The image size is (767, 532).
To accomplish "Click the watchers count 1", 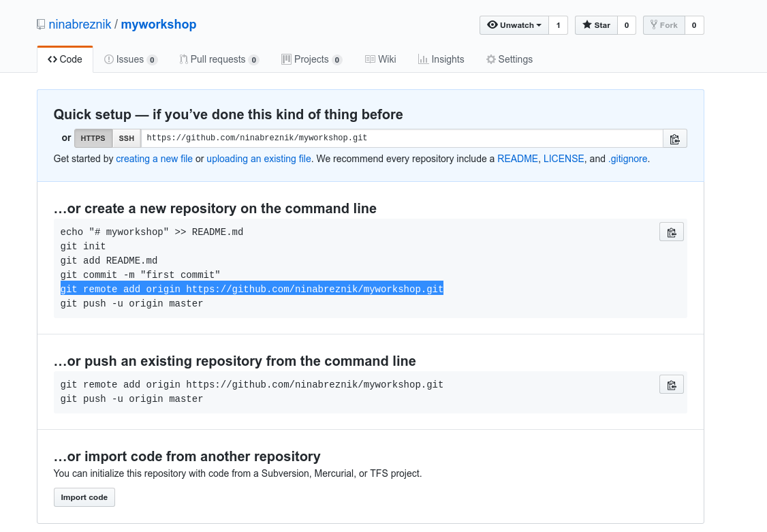I will pos(558,25).
